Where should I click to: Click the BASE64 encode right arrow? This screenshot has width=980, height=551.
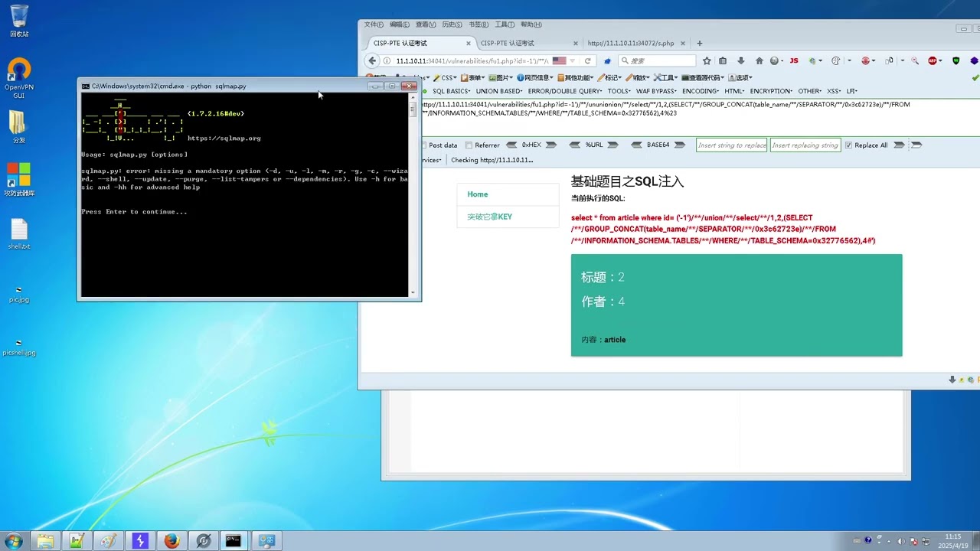[x=679, y=145]
